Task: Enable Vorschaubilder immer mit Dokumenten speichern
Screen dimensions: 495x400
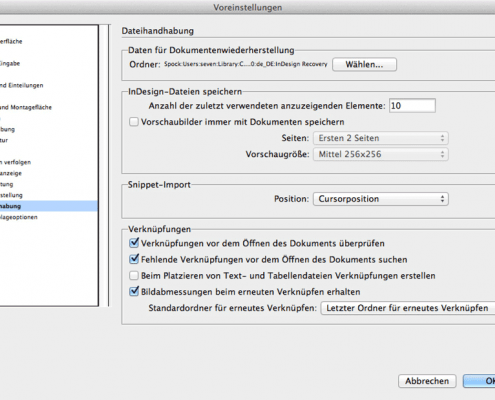Action: 134,122
